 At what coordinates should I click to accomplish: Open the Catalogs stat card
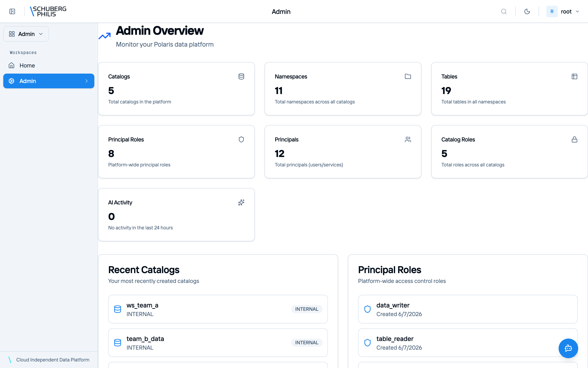[176, 89]
